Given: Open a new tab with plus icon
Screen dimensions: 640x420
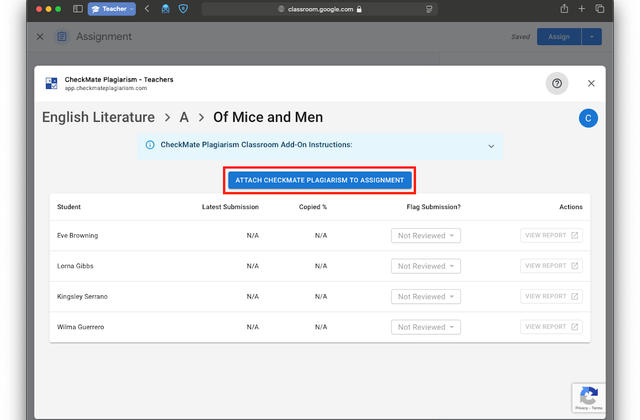Looking at the screenshot, I should (582, 9).
